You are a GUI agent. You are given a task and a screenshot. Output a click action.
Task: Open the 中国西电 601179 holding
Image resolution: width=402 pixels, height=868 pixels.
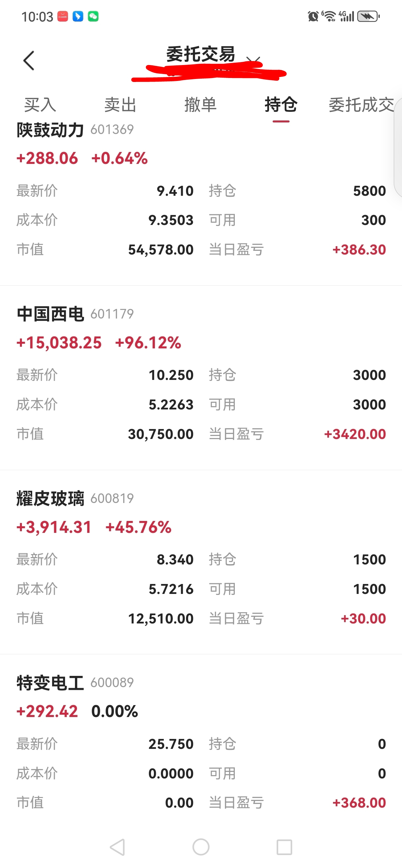point(201,377)
